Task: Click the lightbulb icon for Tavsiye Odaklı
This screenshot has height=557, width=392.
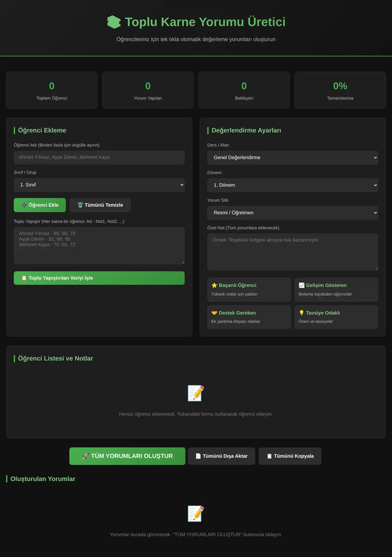Action: point(302,313)
